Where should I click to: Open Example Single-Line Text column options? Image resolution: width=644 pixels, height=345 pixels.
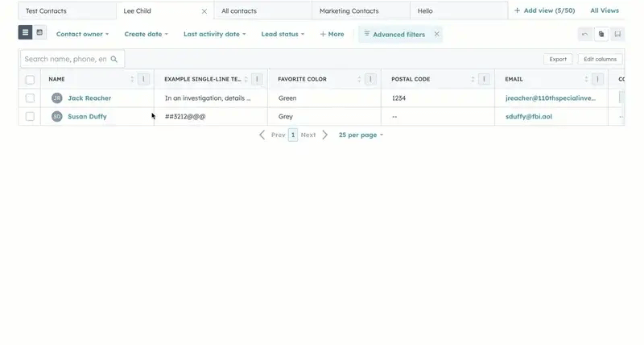pos(257,79)
